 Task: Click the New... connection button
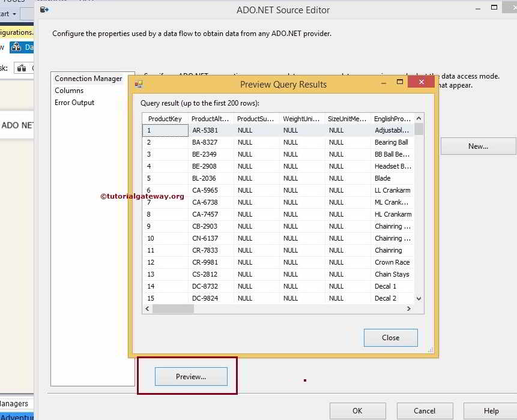point(478,146)
